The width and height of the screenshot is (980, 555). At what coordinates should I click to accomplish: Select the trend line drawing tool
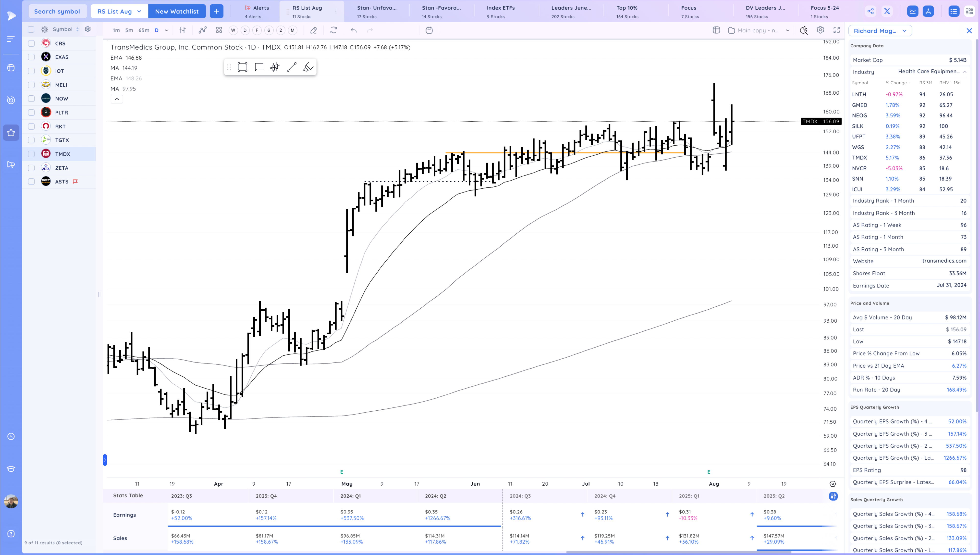click(291, 67)
